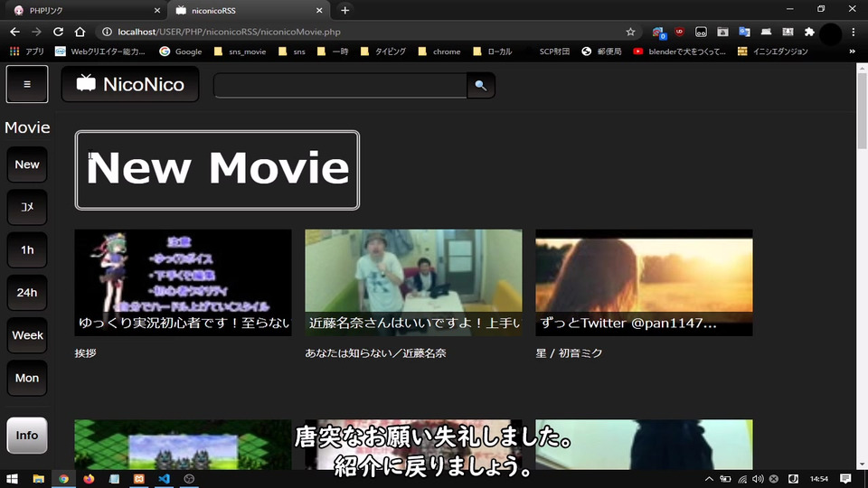Open the アプリ bookmarks shortcut
868x488 pixels.
pyautogui.click(x=27, y=52)
